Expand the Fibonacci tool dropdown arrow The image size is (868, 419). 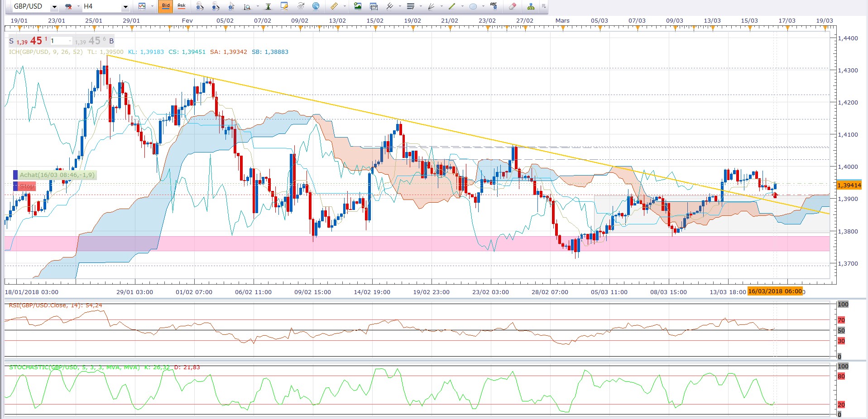coord(421,7)
